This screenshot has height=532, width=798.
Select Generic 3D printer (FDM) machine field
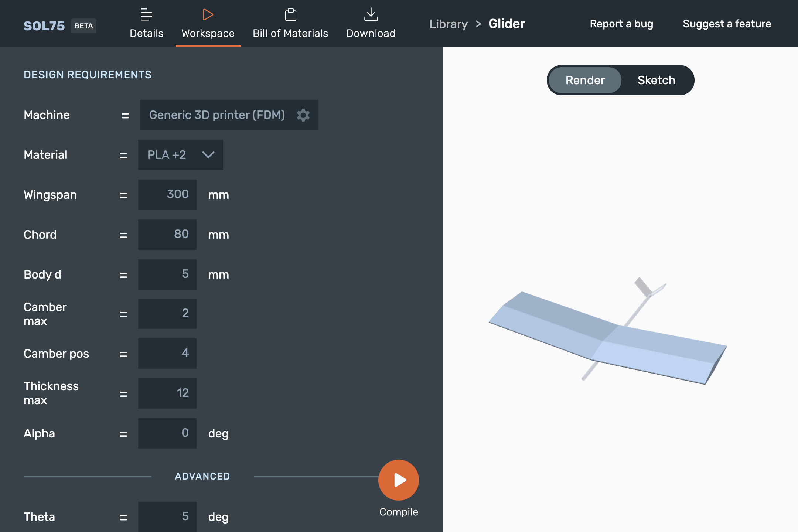coord(229,115)
